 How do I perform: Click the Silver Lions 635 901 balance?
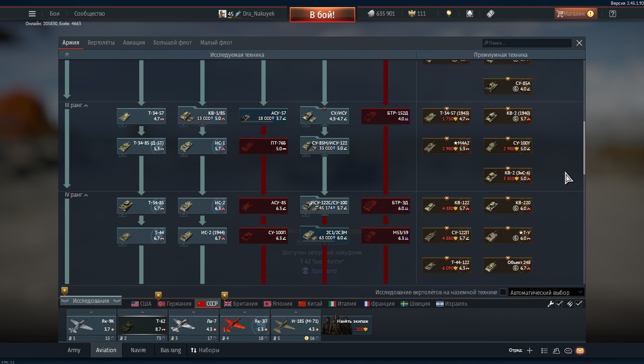(x=381, y=14)
